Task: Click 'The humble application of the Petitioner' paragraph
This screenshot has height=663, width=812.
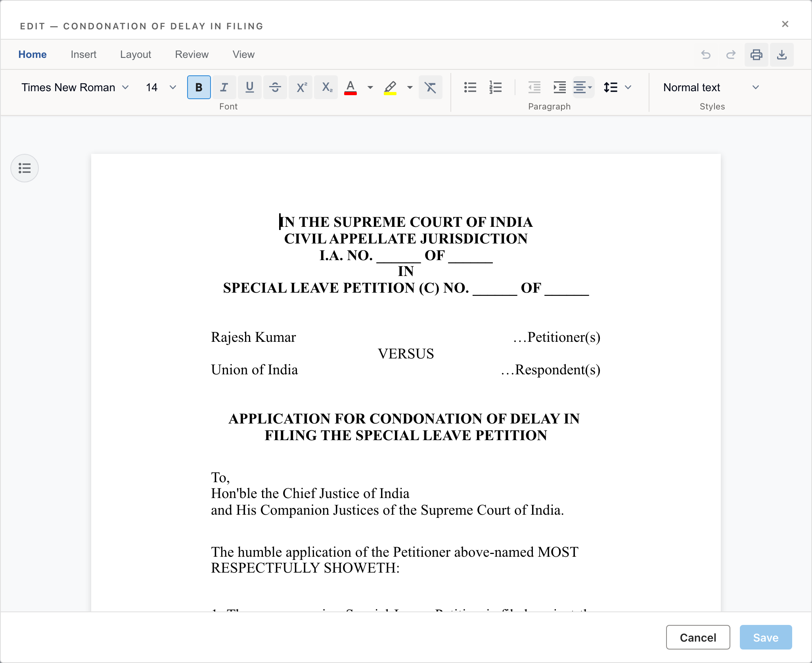Action: pos(395,552)
